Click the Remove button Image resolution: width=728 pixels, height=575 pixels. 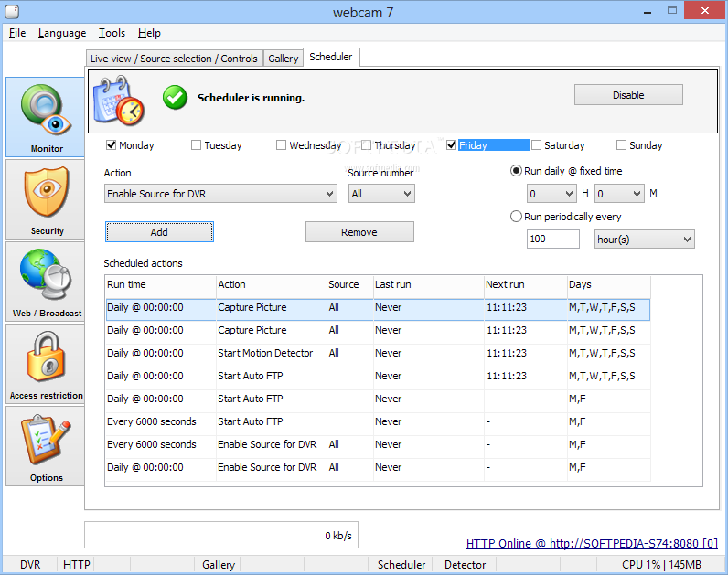point(359,232)
